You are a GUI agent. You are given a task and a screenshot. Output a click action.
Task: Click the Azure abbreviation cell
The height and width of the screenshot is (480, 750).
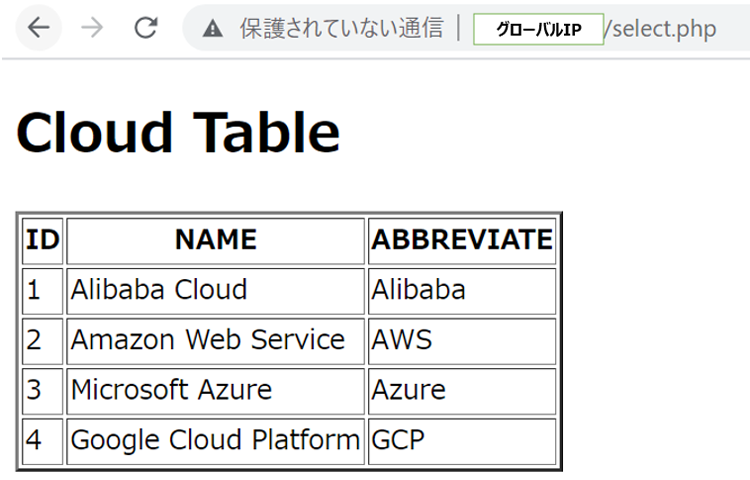pyautogui.click(x=409, y=390)
